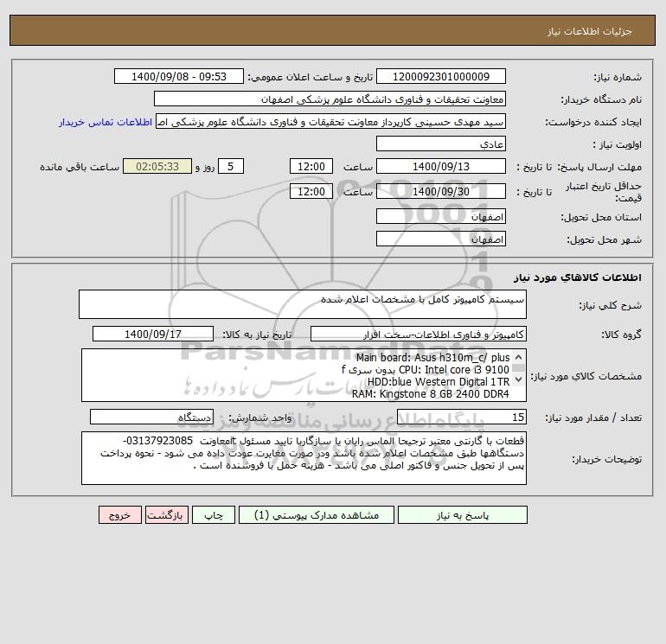The height and width of the screenshot is (644, 666).
Task: Click the announcement date field 1400/09/08 - 09:53
Action: pos(179,76)
